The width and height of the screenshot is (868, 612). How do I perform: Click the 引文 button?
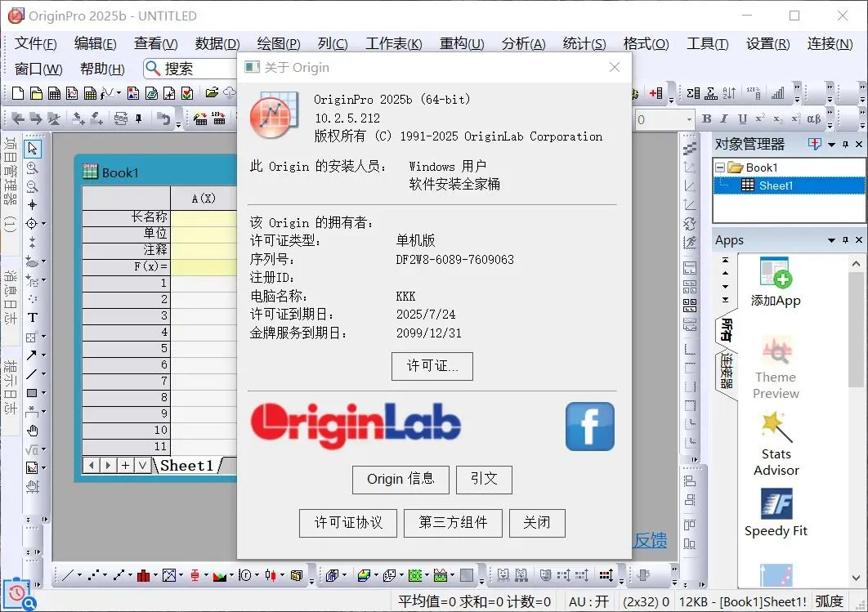484,479
